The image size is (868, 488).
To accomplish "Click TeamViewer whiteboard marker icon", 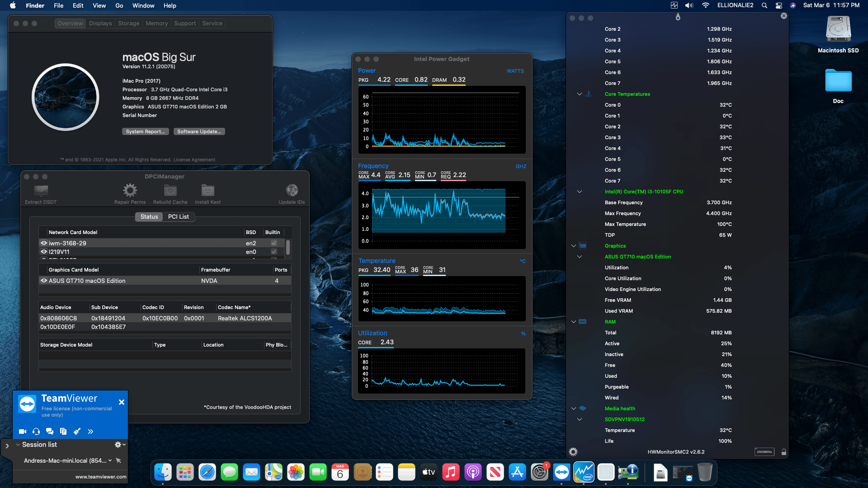I will (77, 432).
